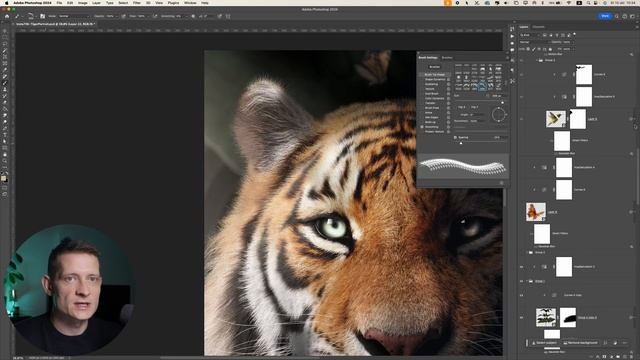Open the brush Mode dropdown in options bar
This screenshot has height=360, width=640.
pyautogui.click(x=74, y=16)
